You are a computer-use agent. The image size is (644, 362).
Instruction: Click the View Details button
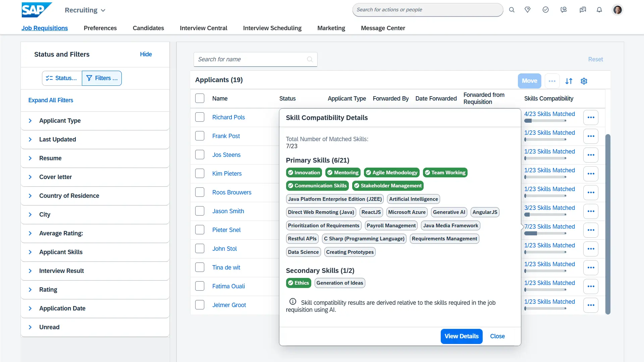[461, 336]
